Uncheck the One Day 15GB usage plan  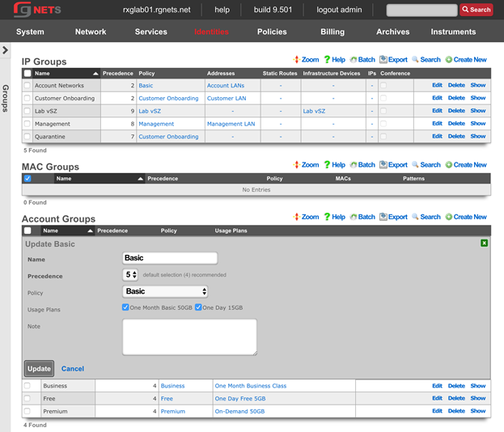point(198,307)
